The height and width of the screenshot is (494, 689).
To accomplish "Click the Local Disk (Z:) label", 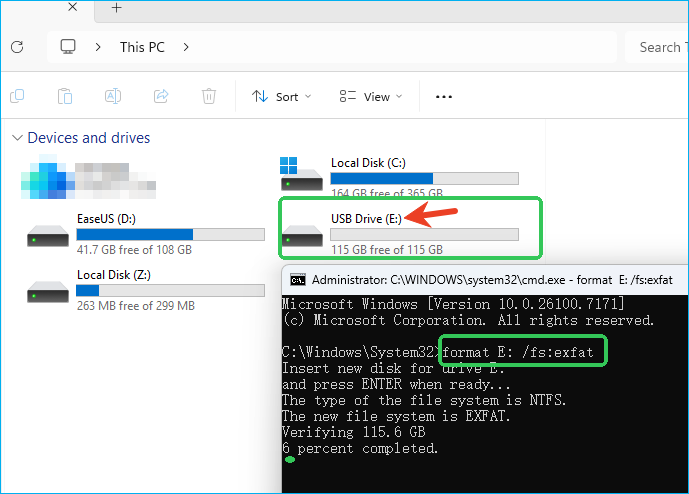I will click(114, 275).
